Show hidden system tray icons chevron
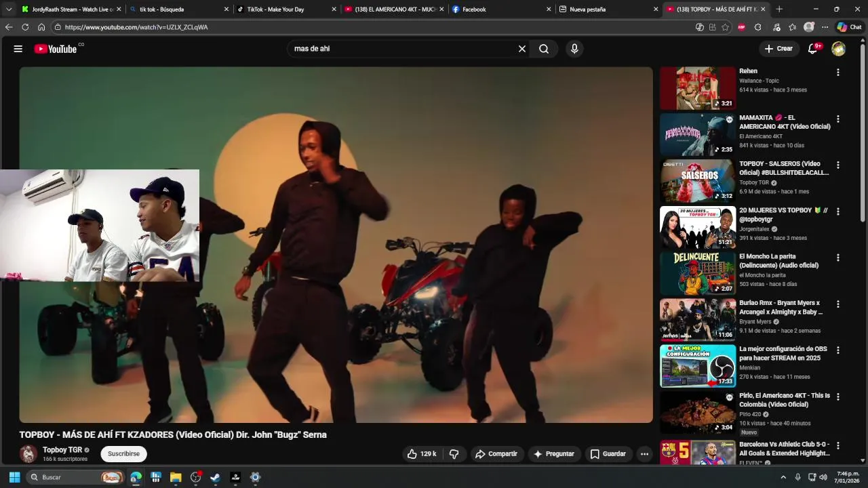 [783, 477]
